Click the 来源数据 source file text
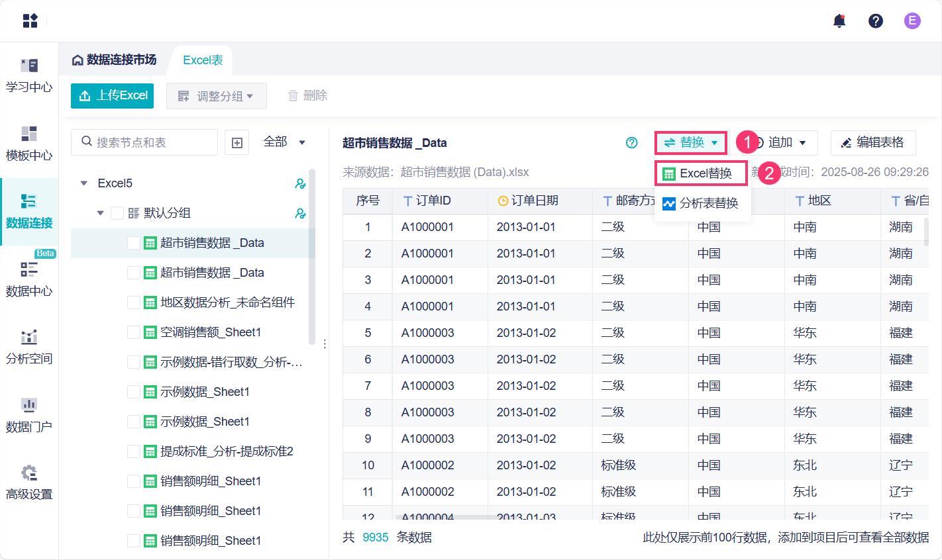The height and width of the screenshot is (560, 942). click(x=436, y=172)
